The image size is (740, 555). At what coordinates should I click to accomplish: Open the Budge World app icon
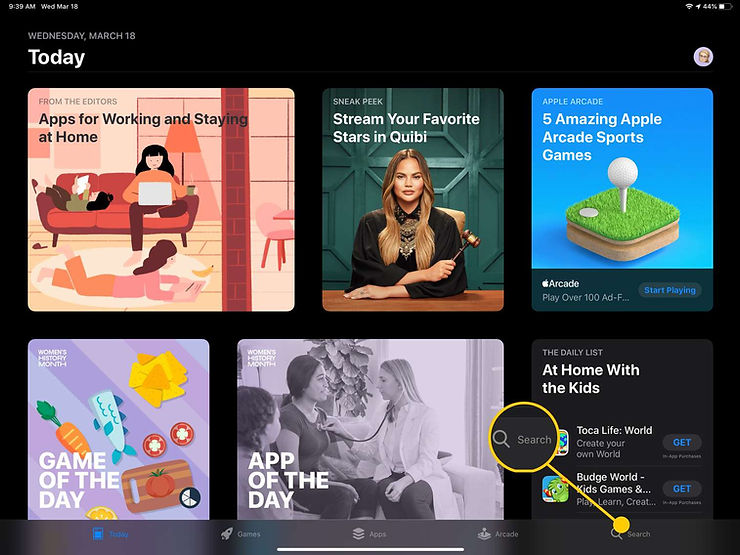[x=555, y=489]
